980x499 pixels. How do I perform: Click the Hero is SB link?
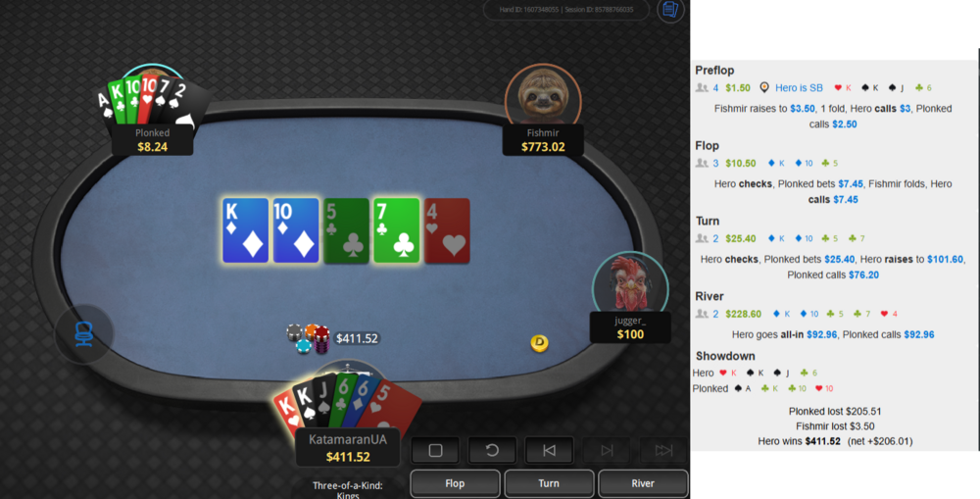pos(799,88)
